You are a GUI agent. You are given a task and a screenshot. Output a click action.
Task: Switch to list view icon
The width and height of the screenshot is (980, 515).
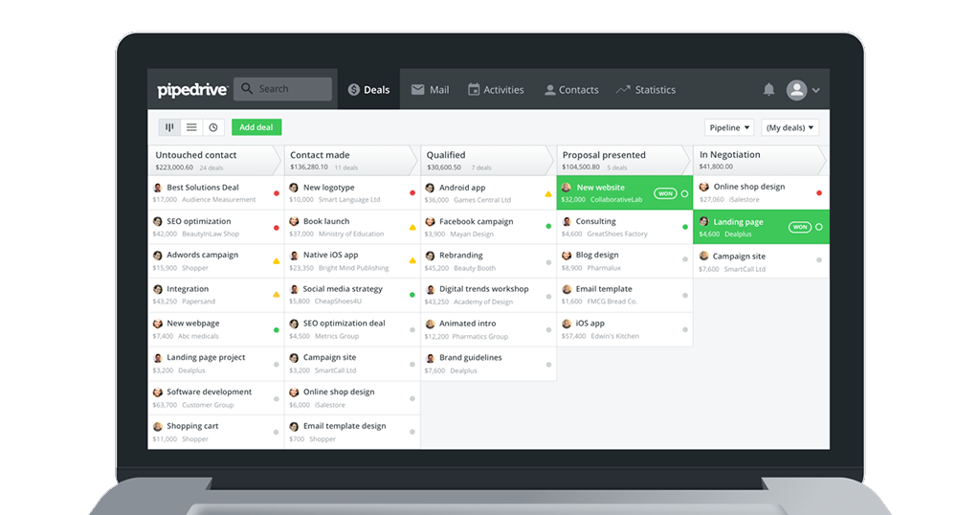191,127
